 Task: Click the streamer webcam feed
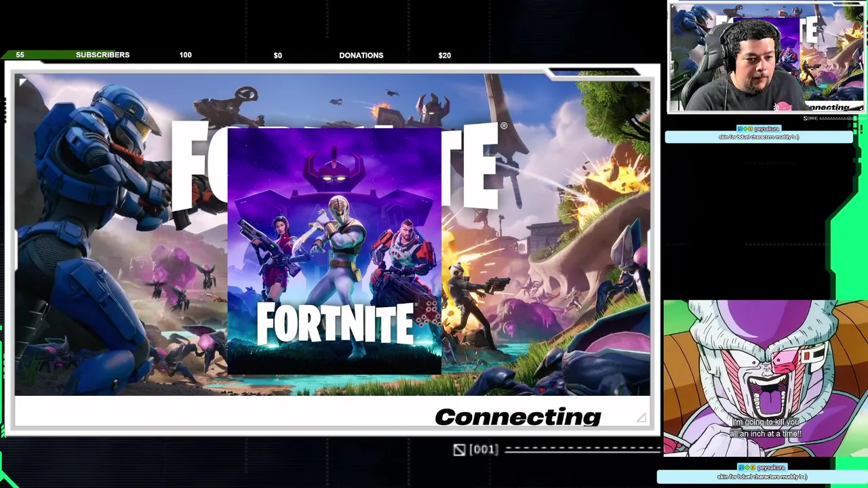click(x=767, y=58)
